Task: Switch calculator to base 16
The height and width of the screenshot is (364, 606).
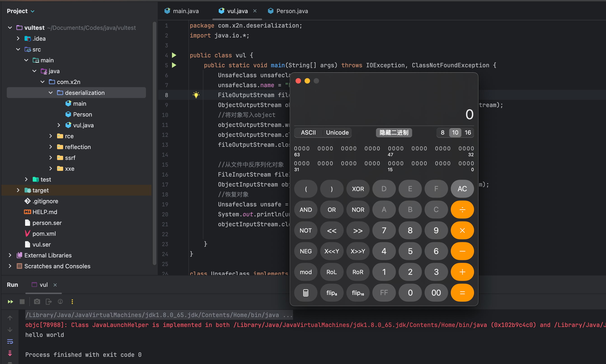Action: (x=468, y=133)
